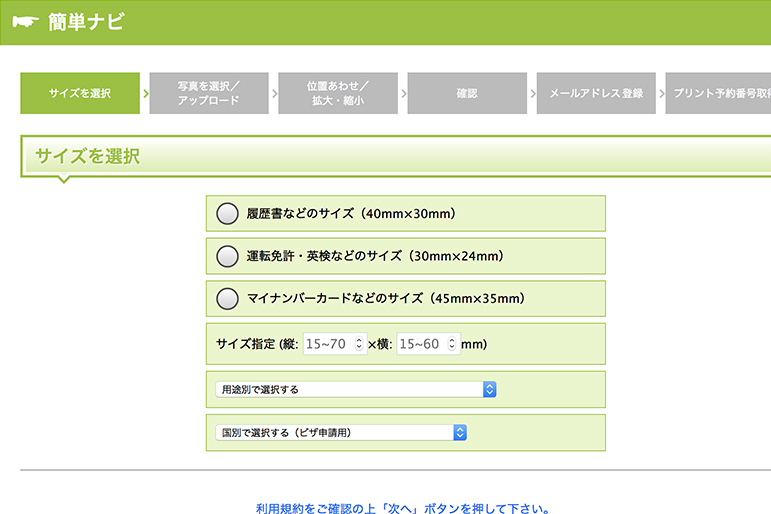Go to the 写真を選択／アップロード step tab

tap(209, 93)
